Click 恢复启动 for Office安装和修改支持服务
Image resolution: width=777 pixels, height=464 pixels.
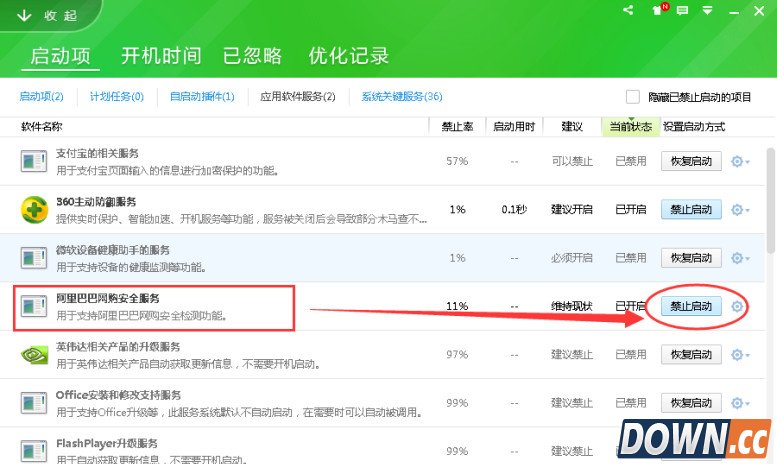click(x=691, y=403)
